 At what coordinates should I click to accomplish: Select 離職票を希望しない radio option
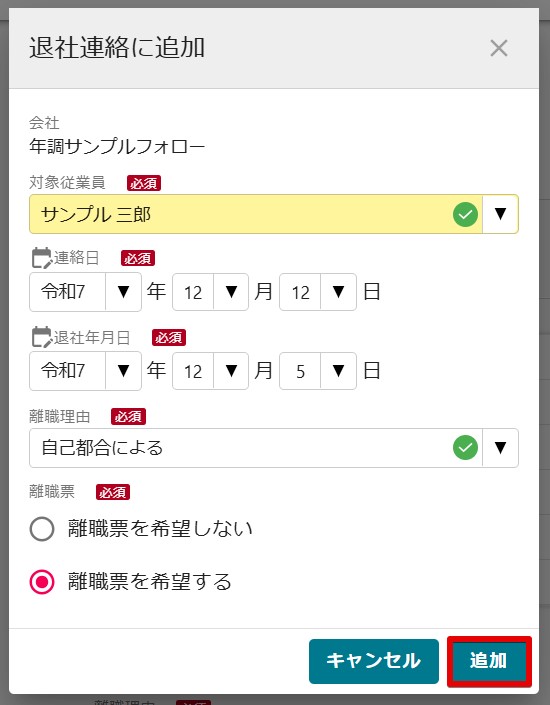coord(42,529)
